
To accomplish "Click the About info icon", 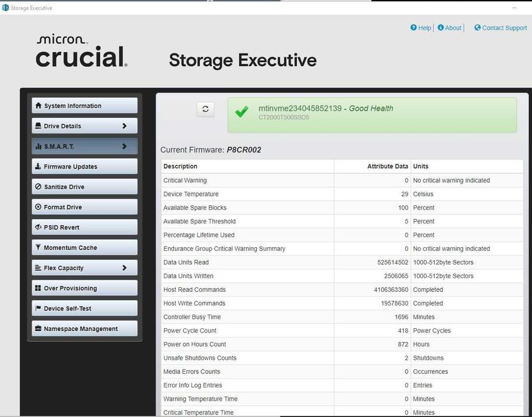I will click(x=440, y=27).
